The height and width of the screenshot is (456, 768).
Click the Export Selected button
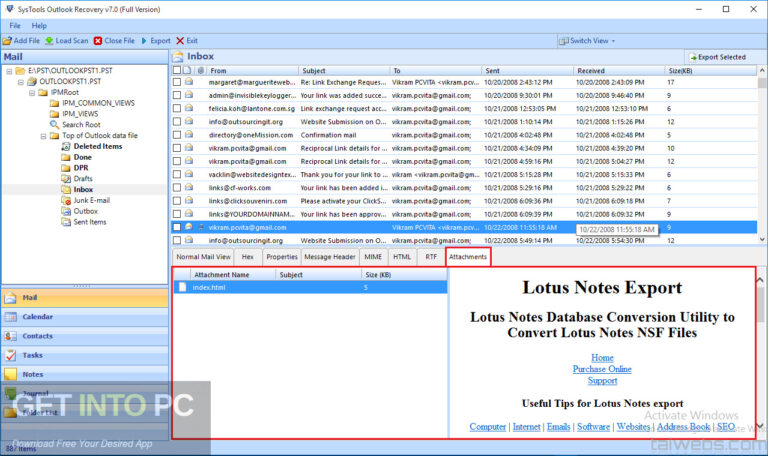718,57
